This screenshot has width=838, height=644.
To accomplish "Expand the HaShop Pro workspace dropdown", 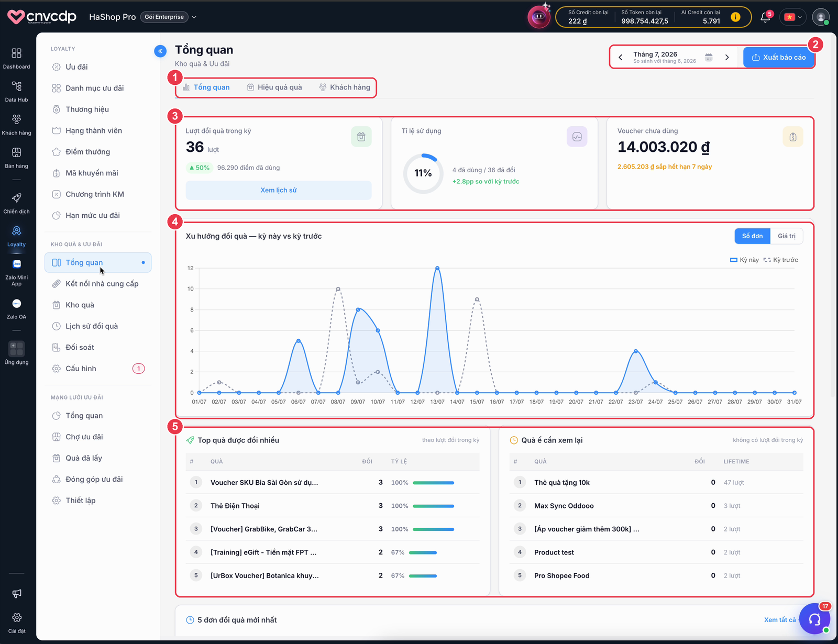I will pyautogui.click(x=194, y=17).
